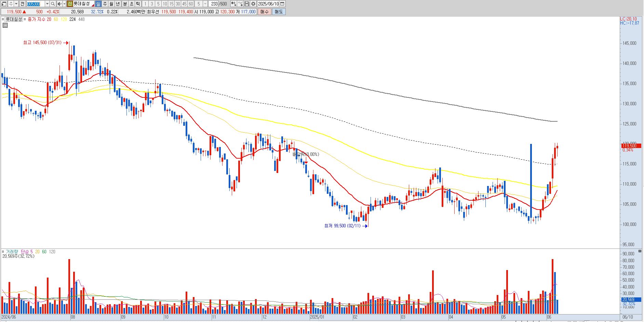644x322 pixels.
Task: Click the stock search magnifier icon
Action: [x=53, y=4]
